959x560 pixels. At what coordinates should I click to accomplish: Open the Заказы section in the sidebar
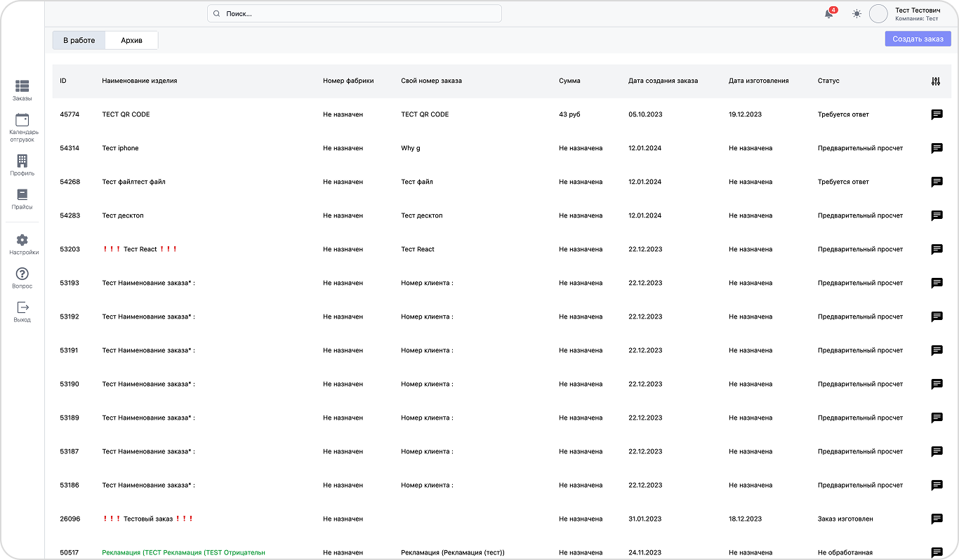click(22, 91)
